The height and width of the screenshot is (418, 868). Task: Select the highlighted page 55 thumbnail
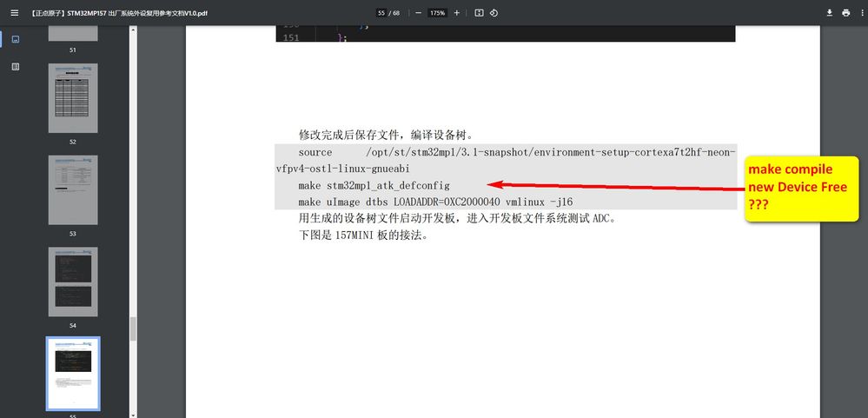pyautogui.click(x=72, y=374)
